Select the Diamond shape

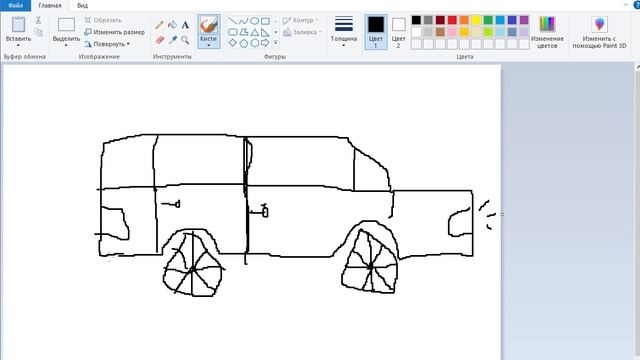click(233, 43)
